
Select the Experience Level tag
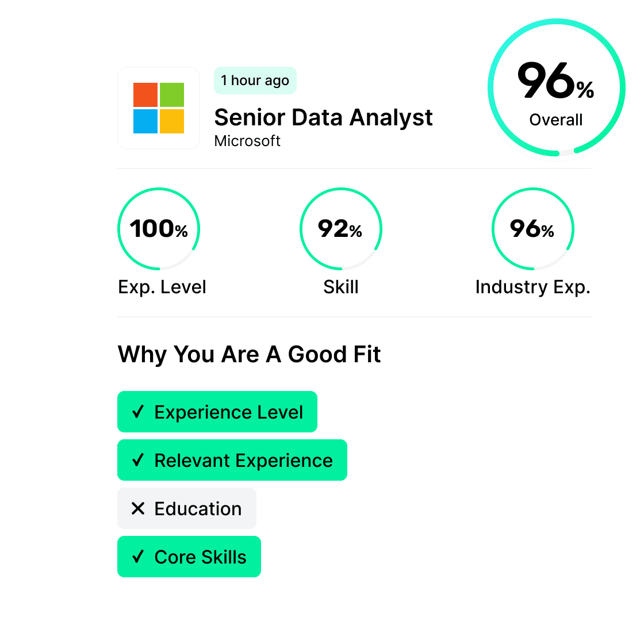pos(217,412)
